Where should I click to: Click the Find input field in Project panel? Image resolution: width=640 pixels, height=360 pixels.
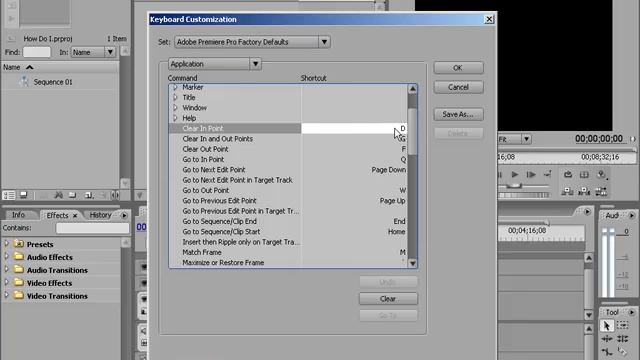click(x=37, y=52)
